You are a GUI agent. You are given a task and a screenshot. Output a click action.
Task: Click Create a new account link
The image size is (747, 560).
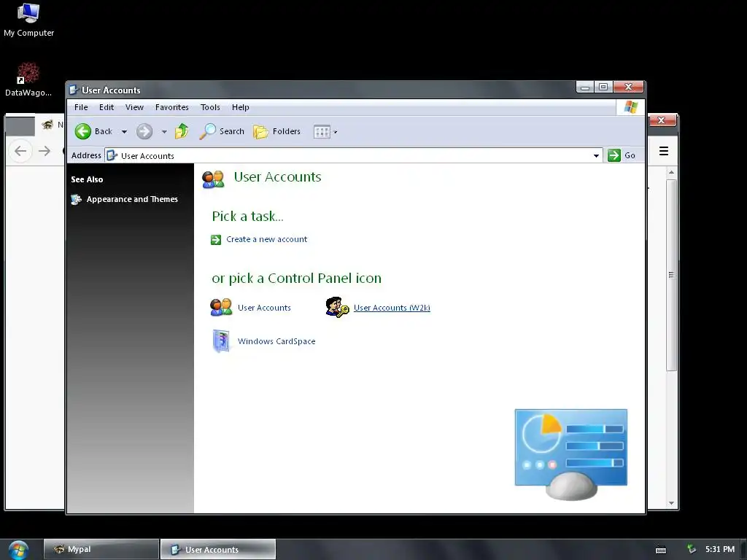[x=267, y=239]
